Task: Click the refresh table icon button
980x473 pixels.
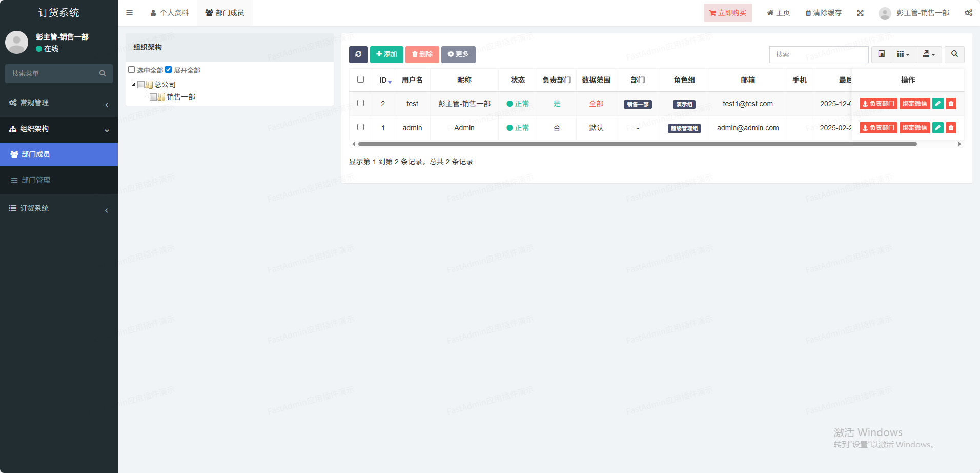Action: 358,54
